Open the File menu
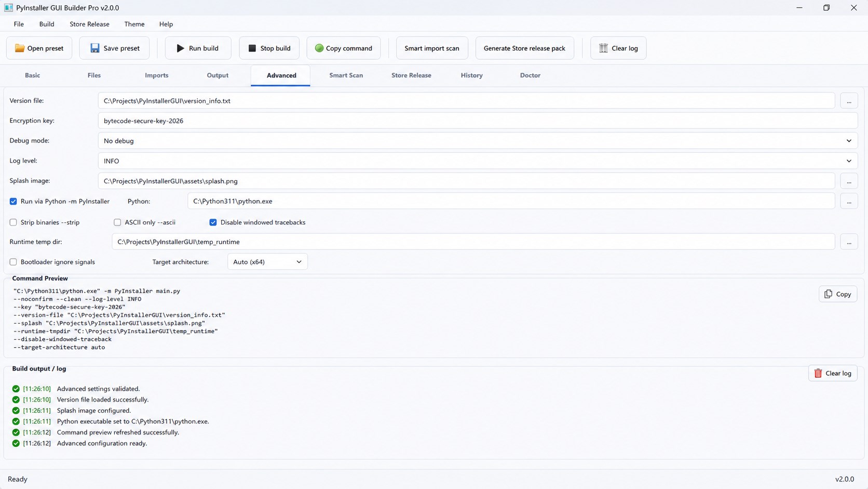This screenshot has width=868, height=489. click(19, 24)
